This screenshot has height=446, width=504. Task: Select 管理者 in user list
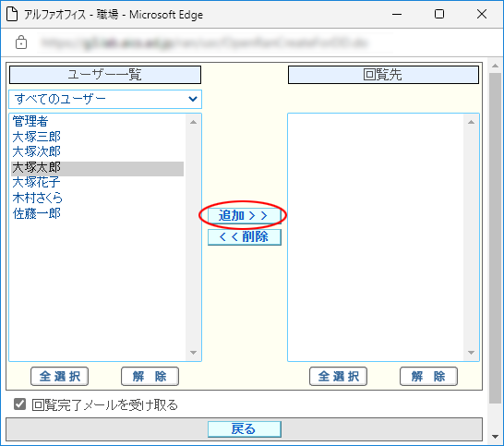tap(30, 121)
